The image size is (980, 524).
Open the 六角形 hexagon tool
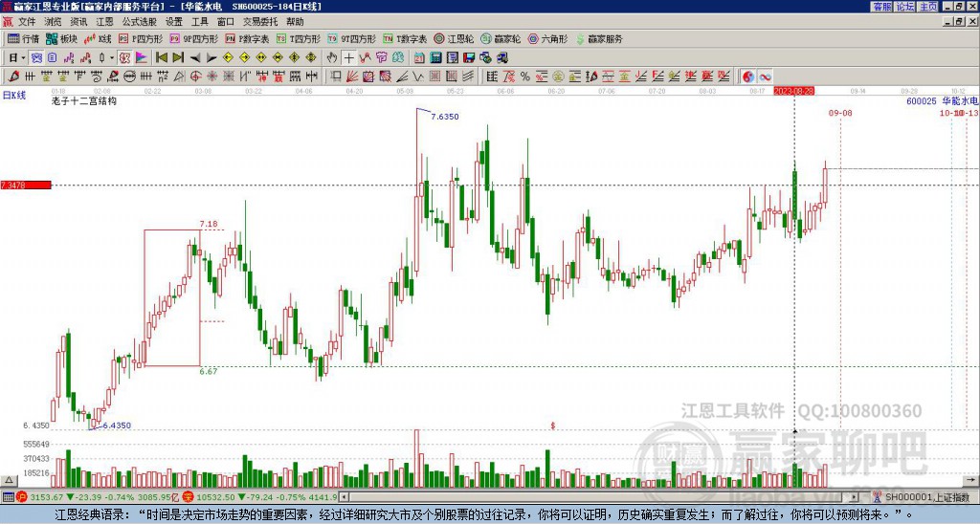click(547, 38)
